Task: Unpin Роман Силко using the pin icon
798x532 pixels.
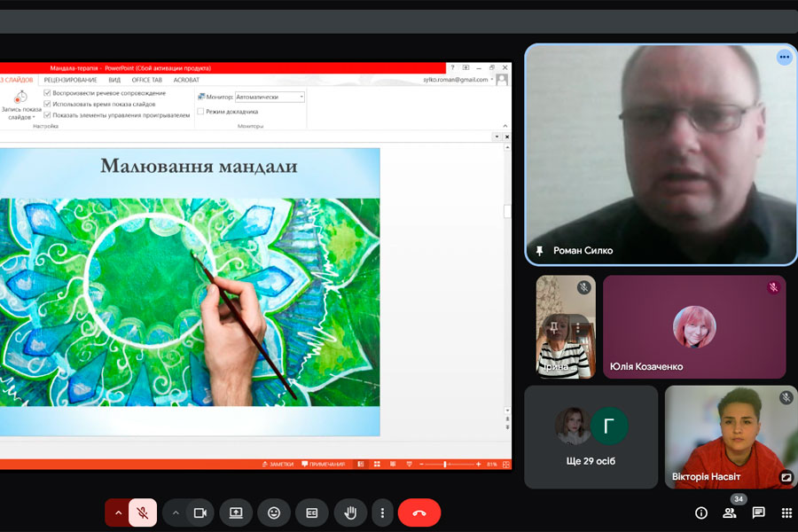Action: [x=539, y=250]
